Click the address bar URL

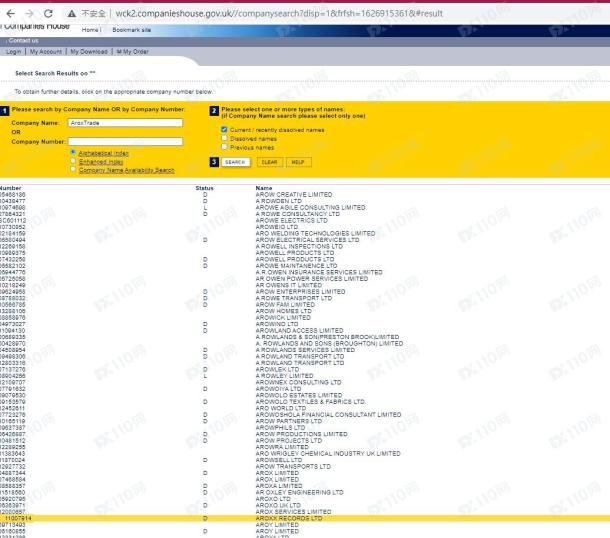pos(279,14)
